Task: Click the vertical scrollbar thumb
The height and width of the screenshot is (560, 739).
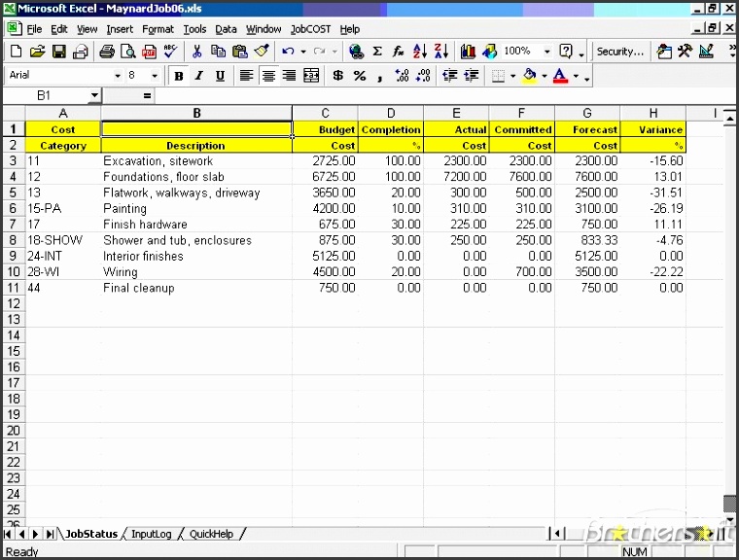Action: pos(730,503)
